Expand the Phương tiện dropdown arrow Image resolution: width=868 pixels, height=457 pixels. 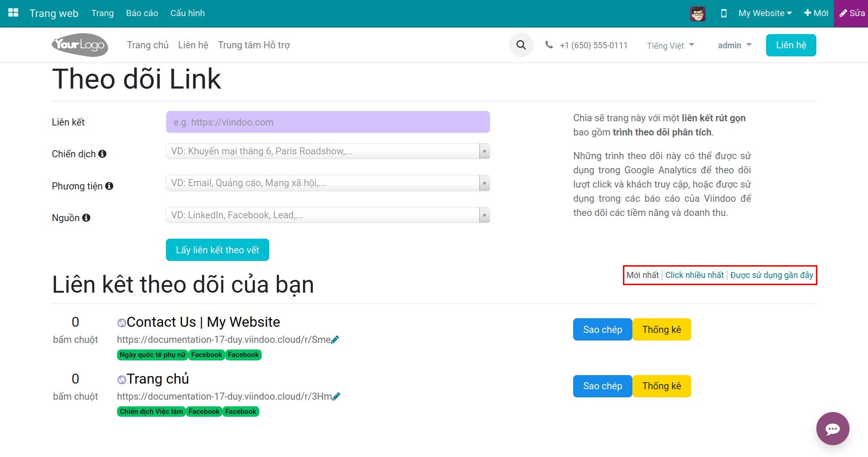pyautogui.click(x=484, y=183)
